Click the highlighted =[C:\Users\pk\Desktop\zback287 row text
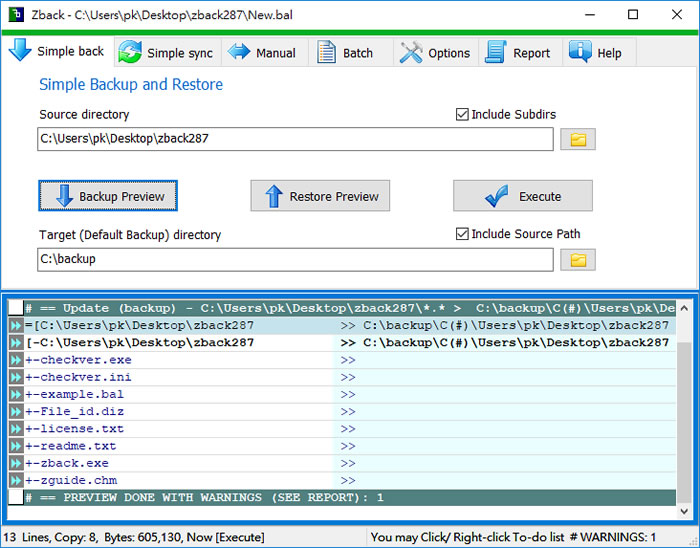 click(x=139, y=326)
